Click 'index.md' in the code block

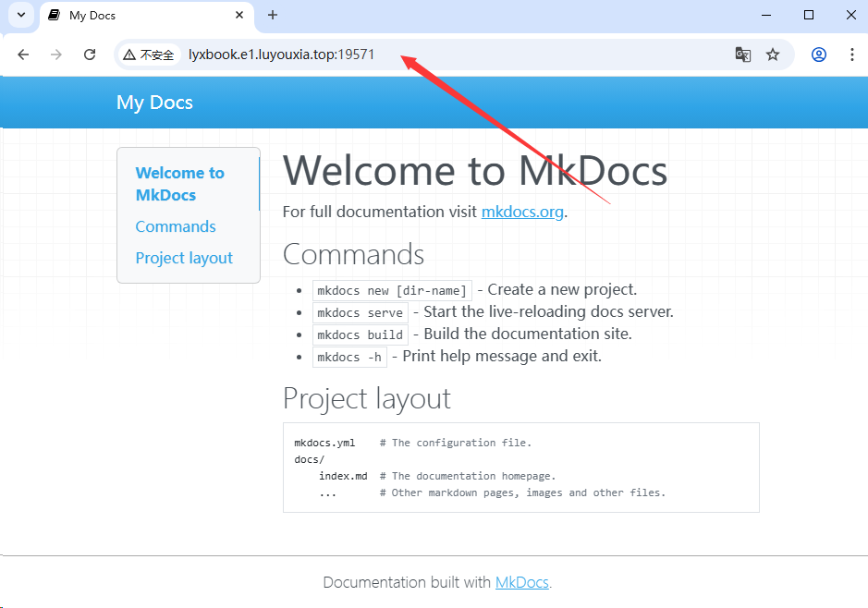click(x=343, y=476)
